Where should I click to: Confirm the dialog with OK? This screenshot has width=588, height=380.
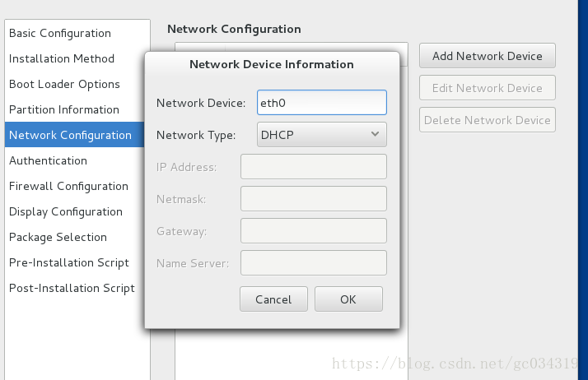348,299
